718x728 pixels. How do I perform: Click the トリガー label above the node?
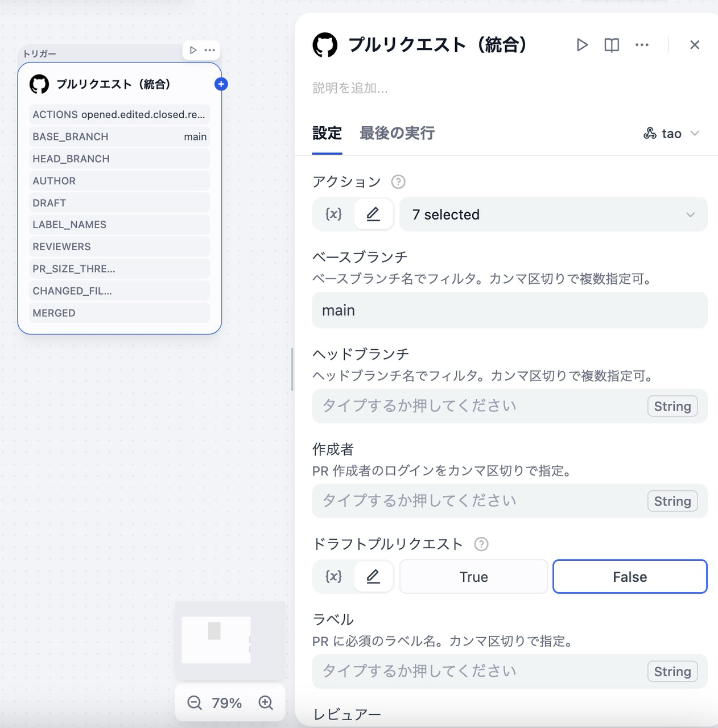pyautogui.click(x=39, y=53)
